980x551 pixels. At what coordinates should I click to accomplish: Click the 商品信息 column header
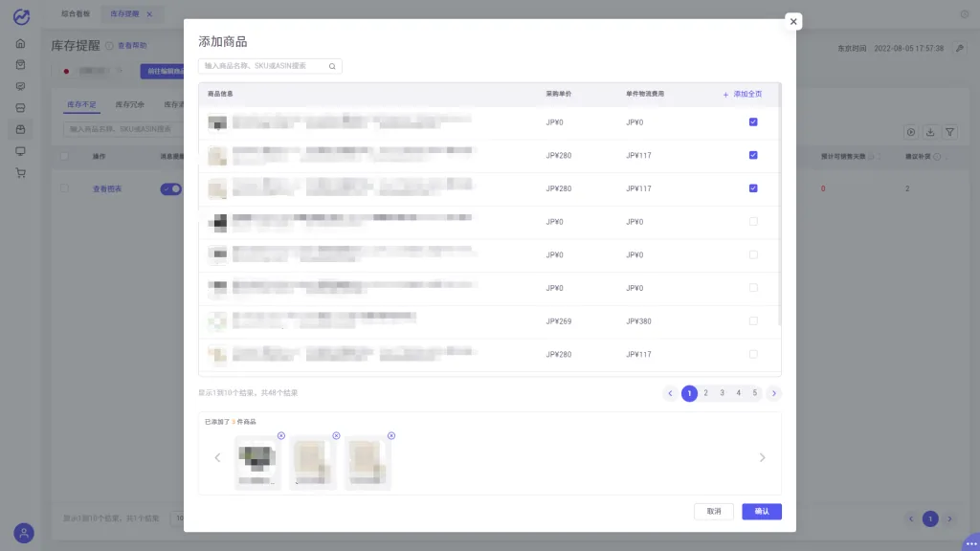[x=220, y=95]
